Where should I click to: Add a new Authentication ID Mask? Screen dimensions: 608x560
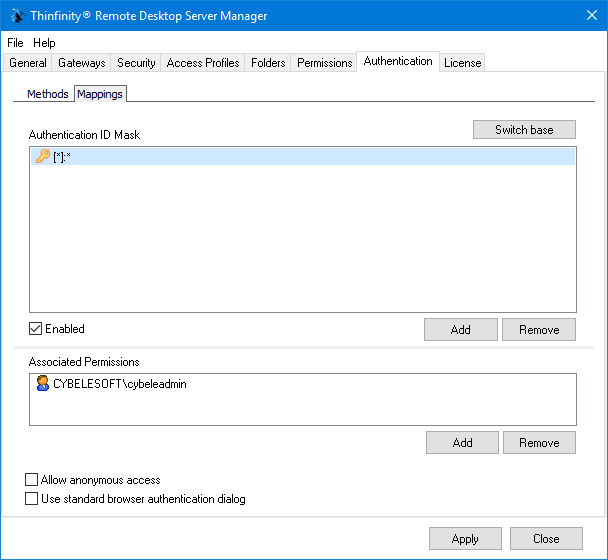(x=461, y=330)
